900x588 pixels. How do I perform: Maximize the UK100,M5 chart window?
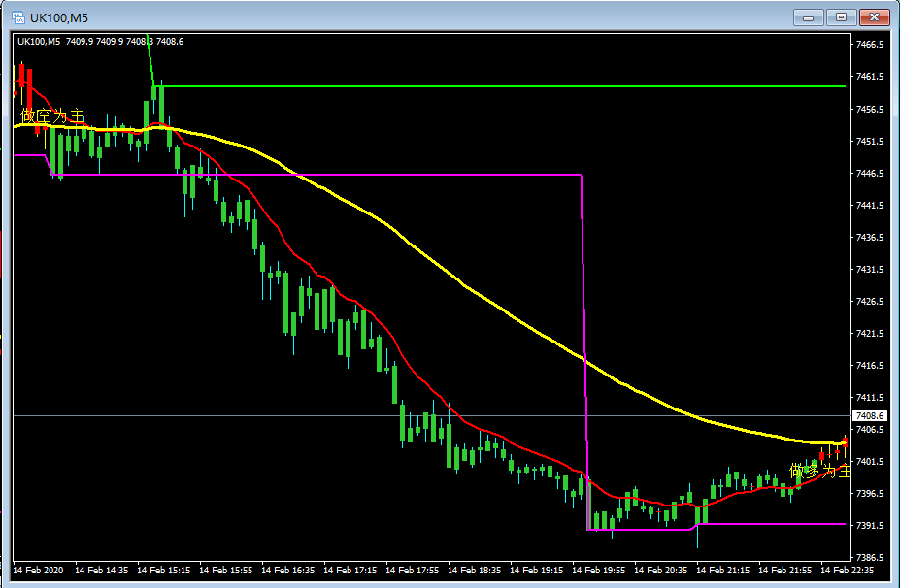point(841,16)
